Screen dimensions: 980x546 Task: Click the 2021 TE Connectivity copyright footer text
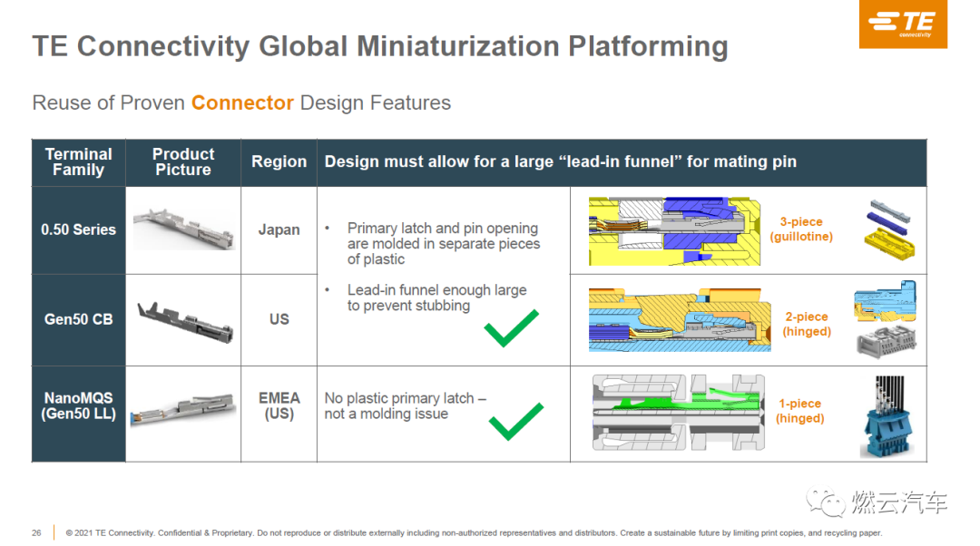[x=474, y=533]
